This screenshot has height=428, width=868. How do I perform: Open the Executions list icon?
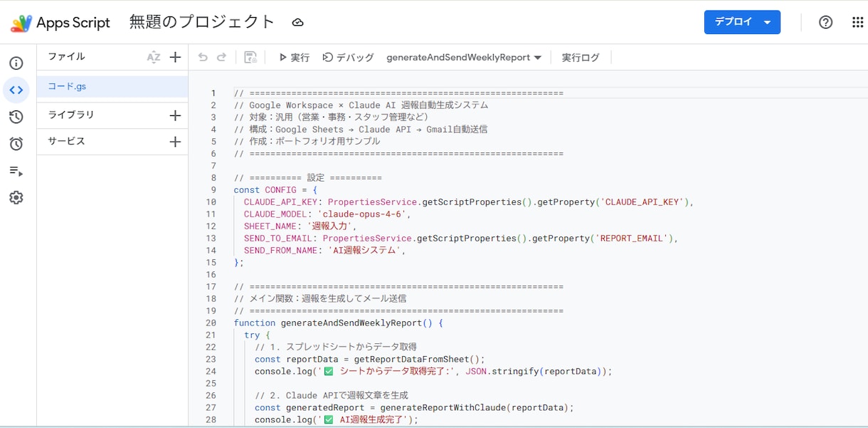16,171
